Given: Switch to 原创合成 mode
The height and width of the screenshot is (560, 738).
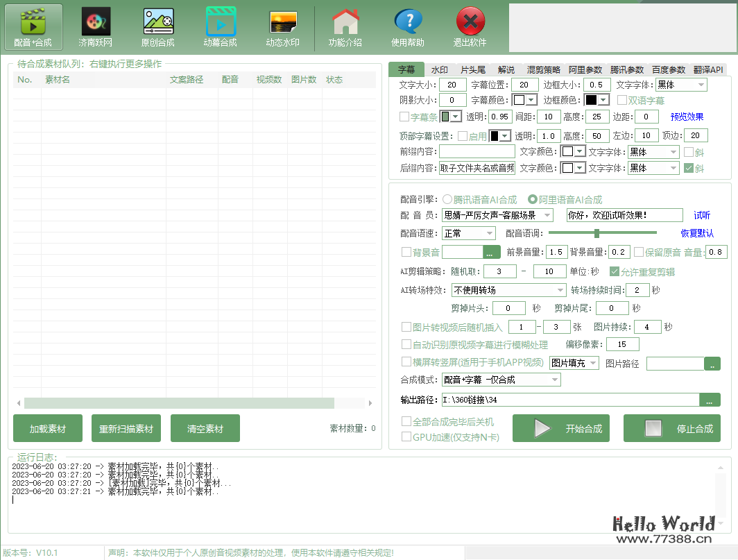Looking at the screenshot, I should tap(157, 26).
